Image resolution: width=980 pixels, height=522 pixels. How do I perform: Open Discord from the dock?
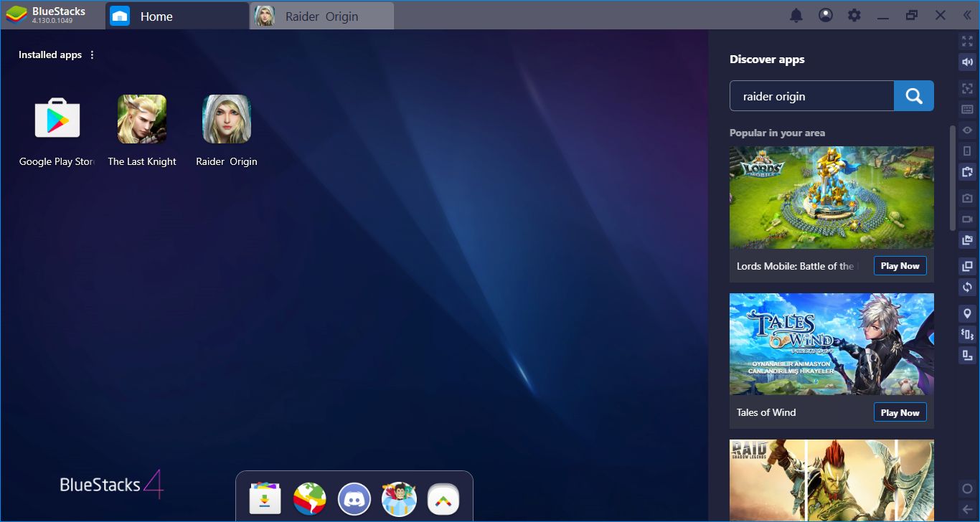(354, 498)
